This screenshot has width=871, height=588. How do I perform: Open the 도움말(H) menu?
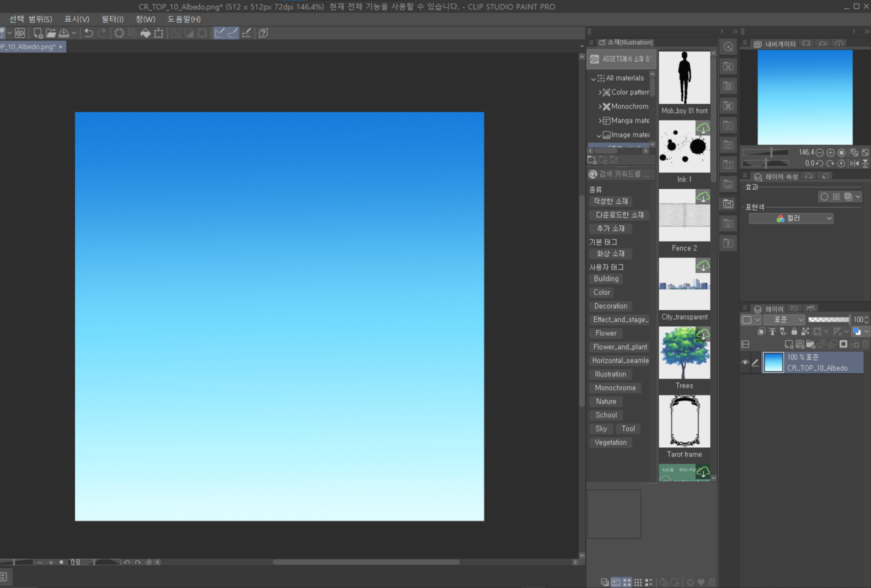pos(184,19)
